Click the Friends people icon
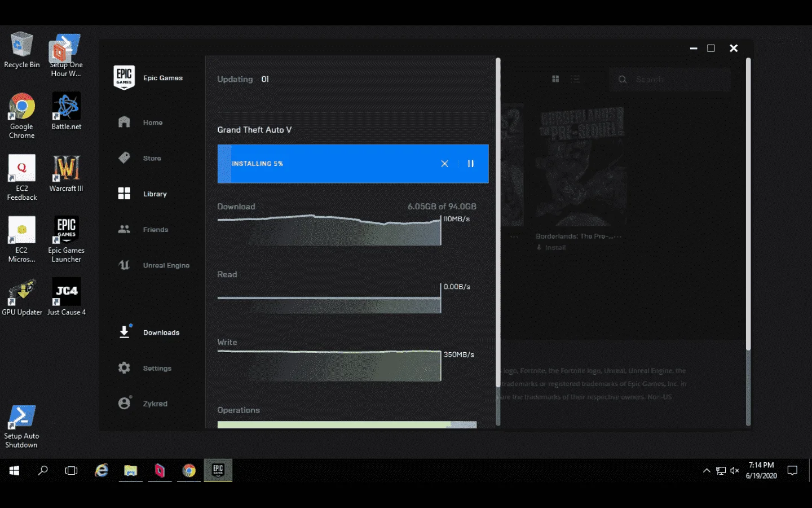Viewport: 812px width, 508px height. (124, 229)
